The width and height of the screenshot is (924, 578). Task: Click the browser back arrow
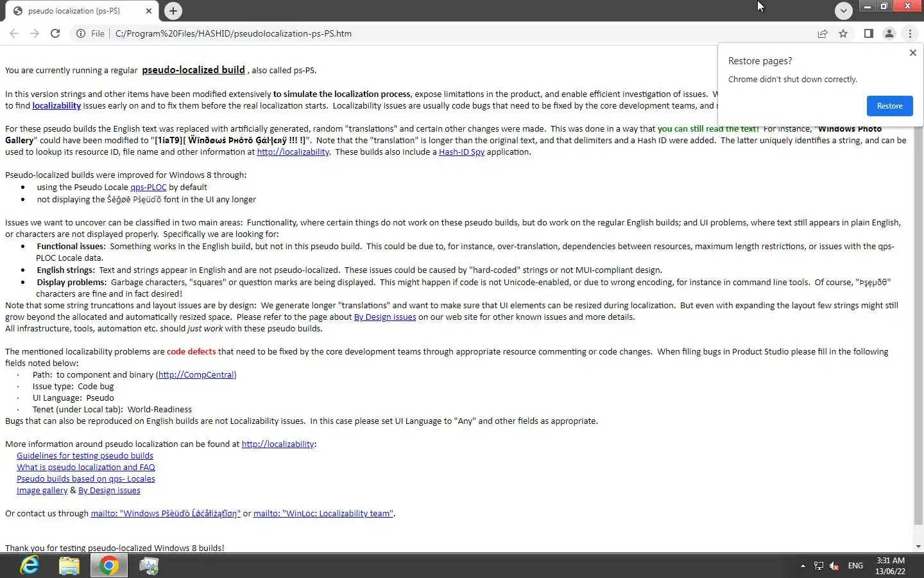click(14, 33)
